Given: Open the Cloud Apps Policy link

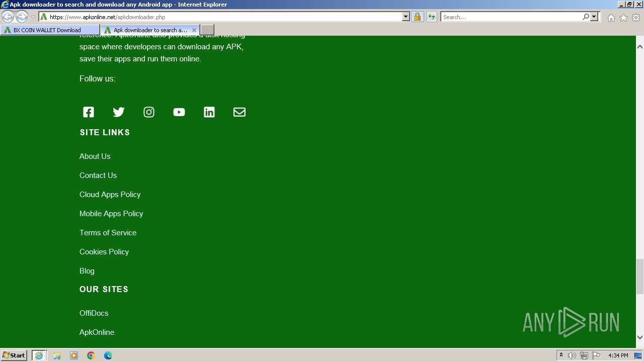Looking at the screenshot, I should click(x=110, y=195).
